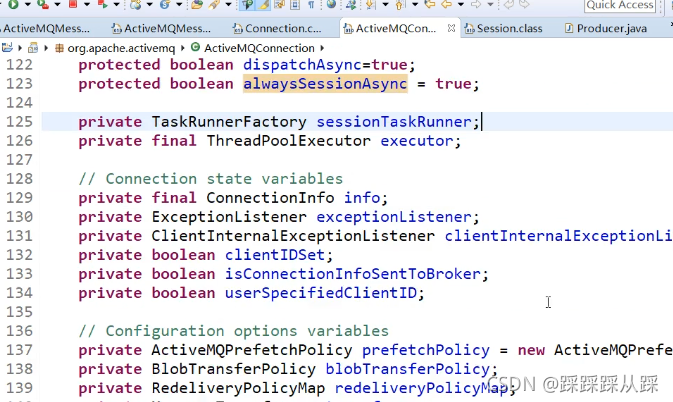673x402 pixels.
Task: Close the ActiveMQCon... editor tab
Action: pyautogui.click(x=451, y=28)
